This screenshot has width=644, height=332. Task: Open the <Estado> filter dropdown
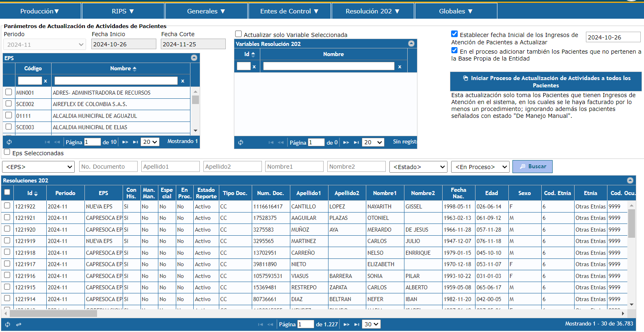tap(418, 167)
